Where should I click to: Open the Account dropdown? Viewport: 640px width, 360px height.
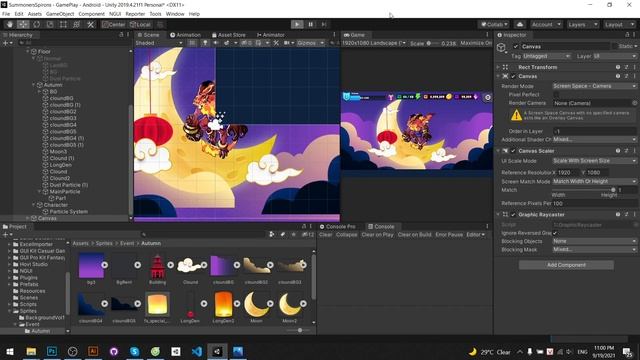[546, 24]
